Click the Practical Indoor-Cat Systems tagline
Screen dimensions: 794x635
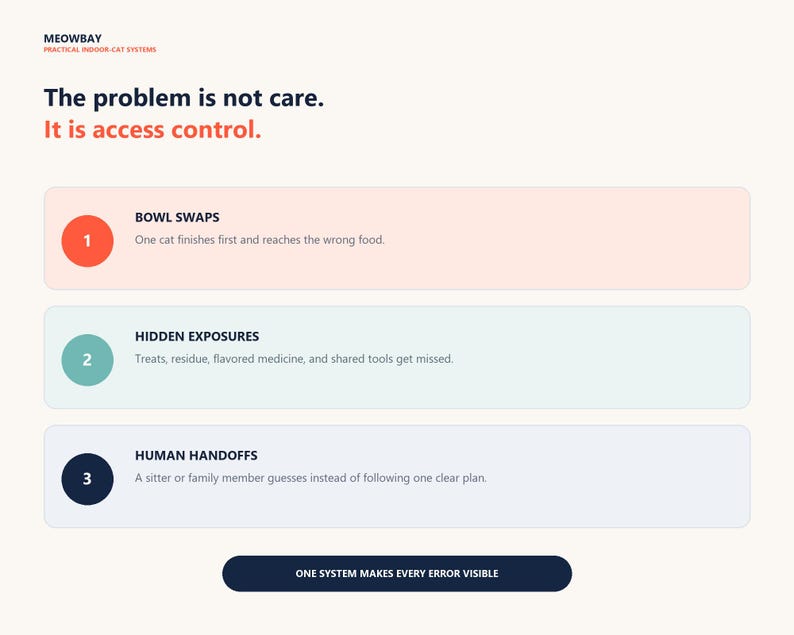click(100, 50)
